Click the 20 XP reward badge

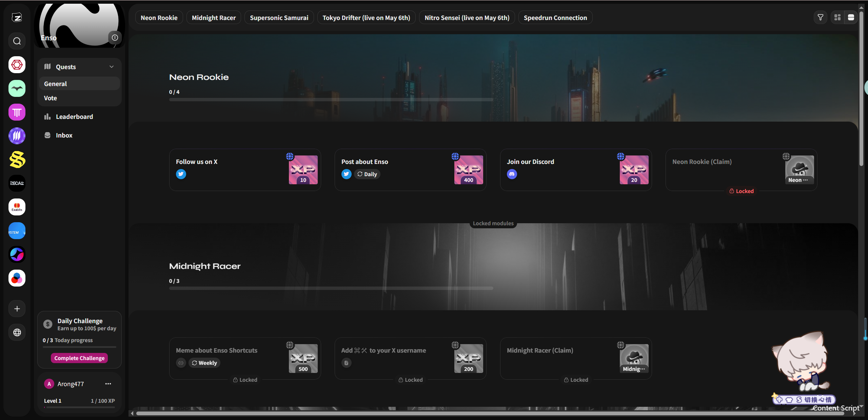[x=634, y=170]
